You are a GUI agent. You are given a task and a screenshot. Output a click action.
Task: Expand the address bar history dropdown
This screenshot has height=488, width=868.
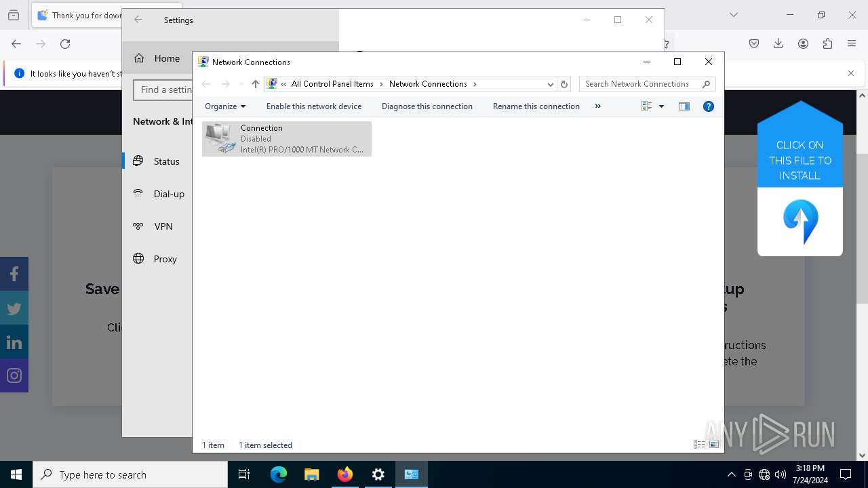[x=551, y=84]
